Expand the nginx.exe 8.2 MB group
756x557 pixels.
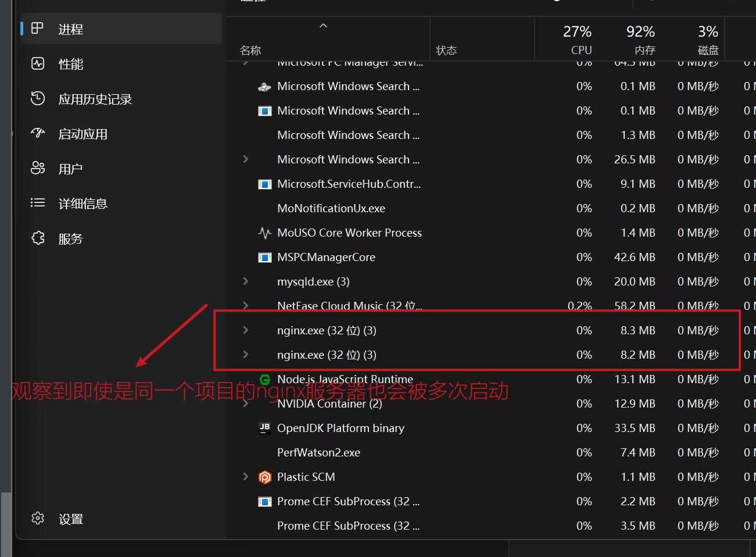click(245, 354)
